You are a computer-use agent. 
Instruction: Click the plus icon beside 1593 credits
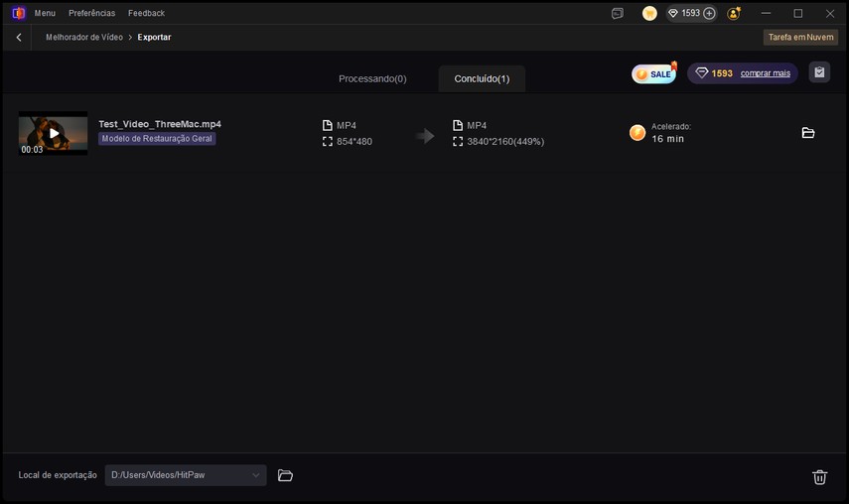(x=709, y=13)
